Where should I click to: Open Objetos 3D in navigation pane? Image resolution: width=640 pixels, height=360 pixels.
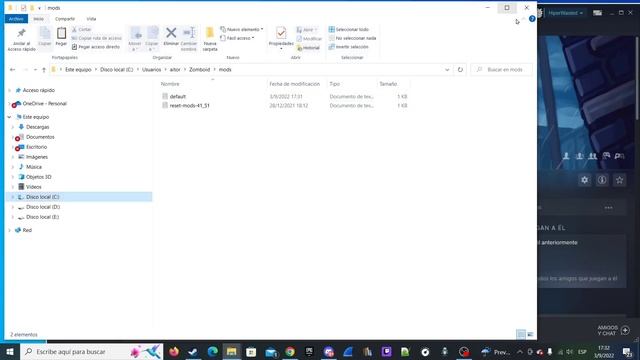pyautogui.click(x=38, y=177)
